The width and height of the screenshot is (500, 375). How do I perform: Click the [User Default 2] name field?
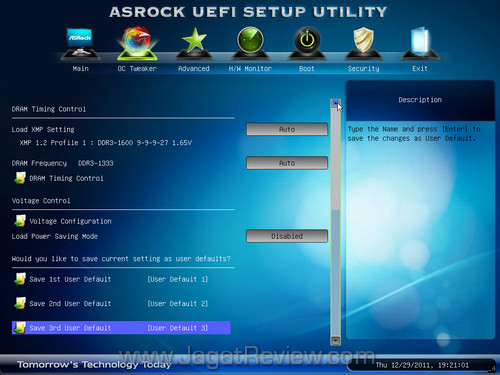(x=178, y=303)
